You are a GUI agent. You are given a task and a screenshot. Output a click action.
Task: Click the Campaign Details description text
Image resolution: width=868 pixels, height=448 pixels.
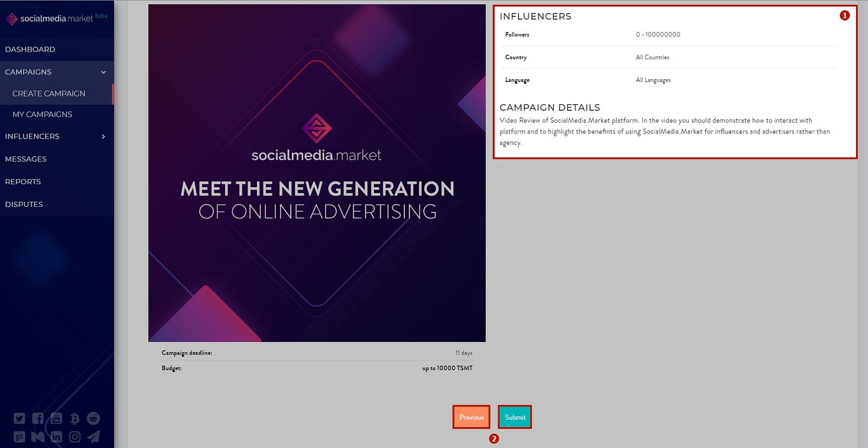coord(665,131)
